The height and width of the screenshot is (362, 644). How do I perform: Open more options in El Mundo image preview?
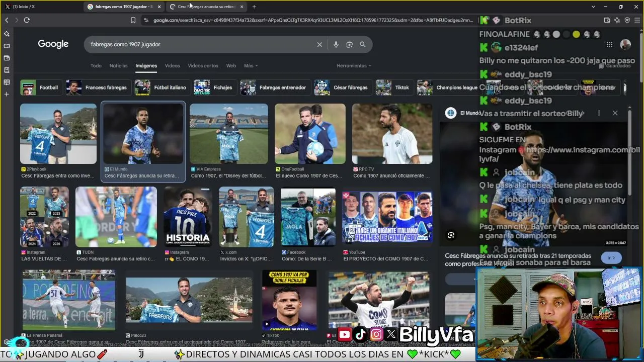tap(599, 113)
